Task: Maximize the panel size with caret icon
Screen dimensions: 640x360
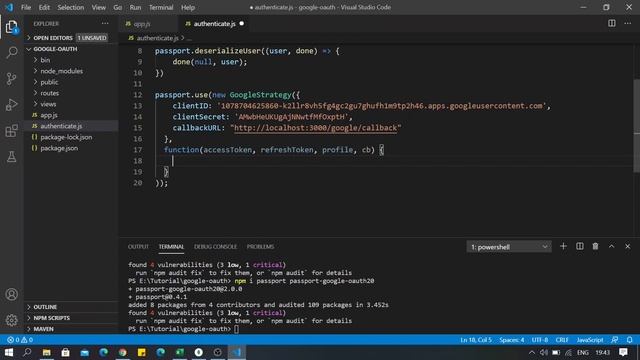Action: coord(611,246)
